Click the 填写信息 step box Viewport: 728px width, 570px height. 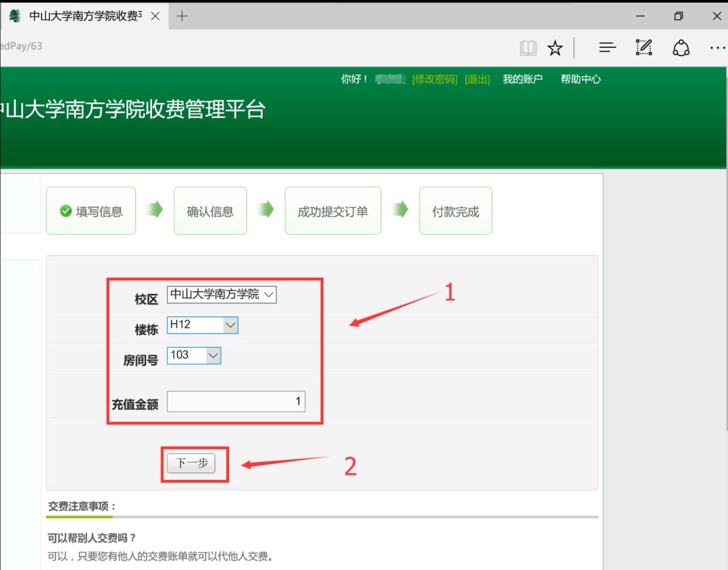91,211
